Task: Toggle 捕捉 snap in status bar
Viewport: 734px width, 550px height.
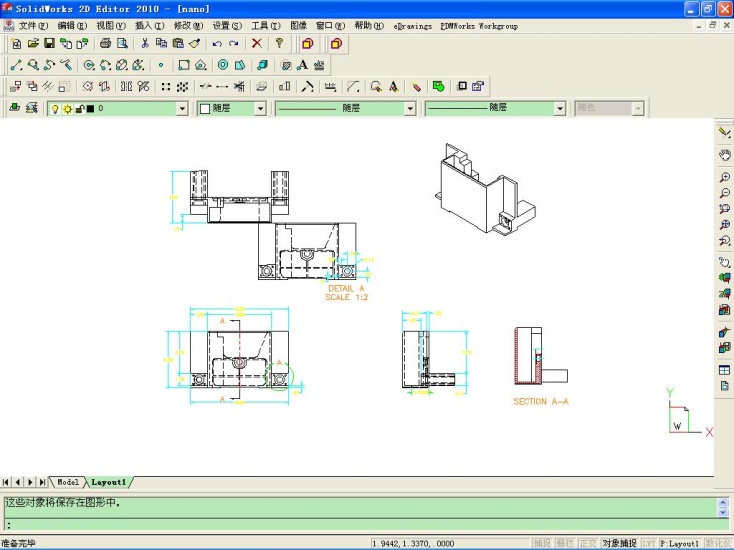Action: point(542,543)
